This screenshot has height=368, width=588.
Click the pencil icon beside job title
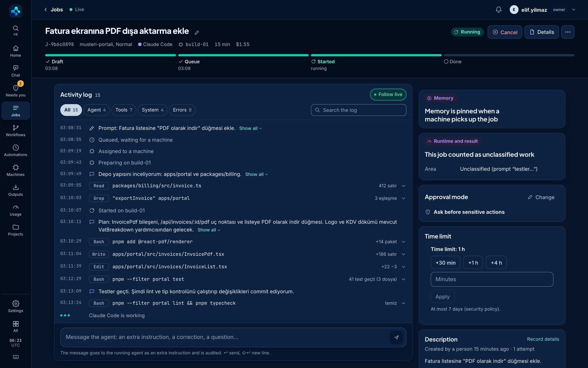tap(197, 32)
